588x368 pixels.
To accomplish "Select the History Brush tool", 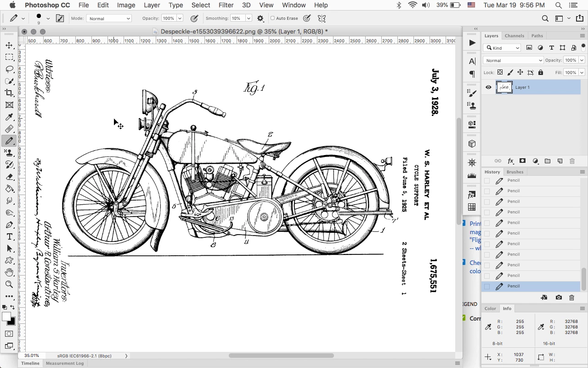I will (x=9, y=165).
